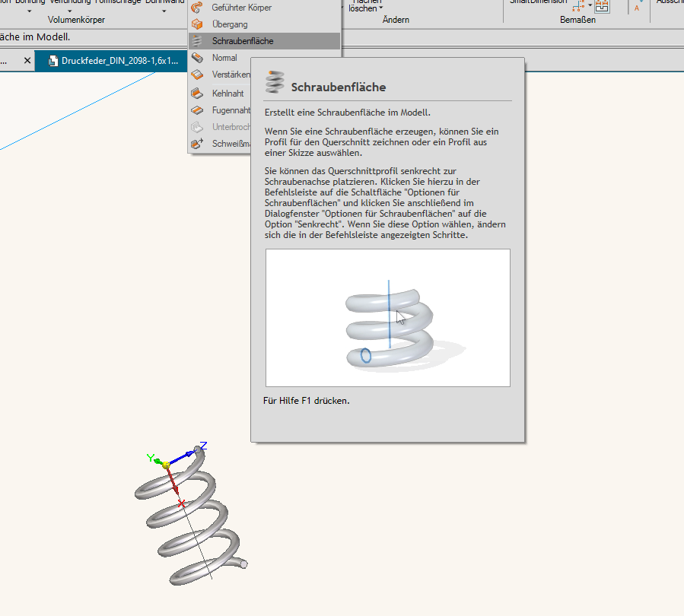Select the Fugennaht weld command
The height and width of the screenshot is (616, 684).
tap(221, 110)
